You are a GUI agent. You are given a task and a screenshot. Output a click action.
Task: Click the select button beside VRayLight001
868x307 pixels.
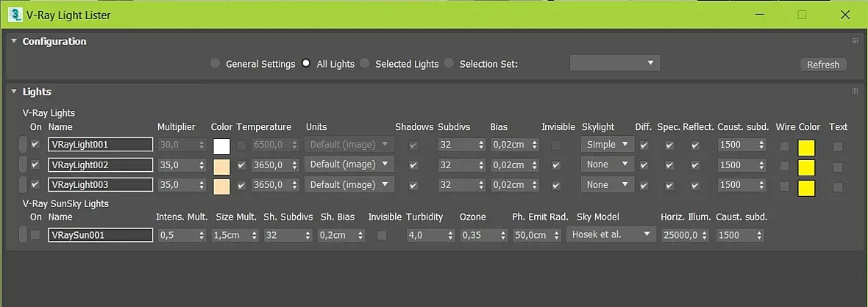[x=23, y=145]
